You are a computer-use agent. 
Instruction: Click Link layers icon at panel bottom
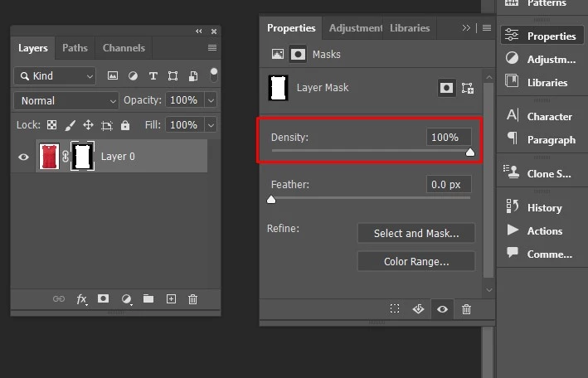[59, 299]
